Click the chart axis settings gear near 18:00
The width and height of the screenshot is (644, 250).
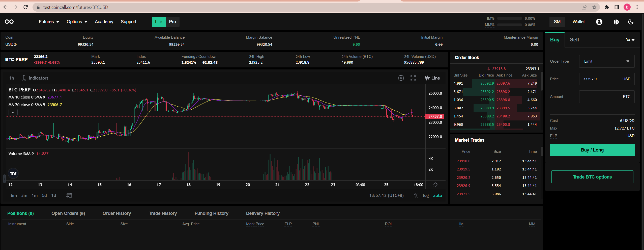pos(435,185)
